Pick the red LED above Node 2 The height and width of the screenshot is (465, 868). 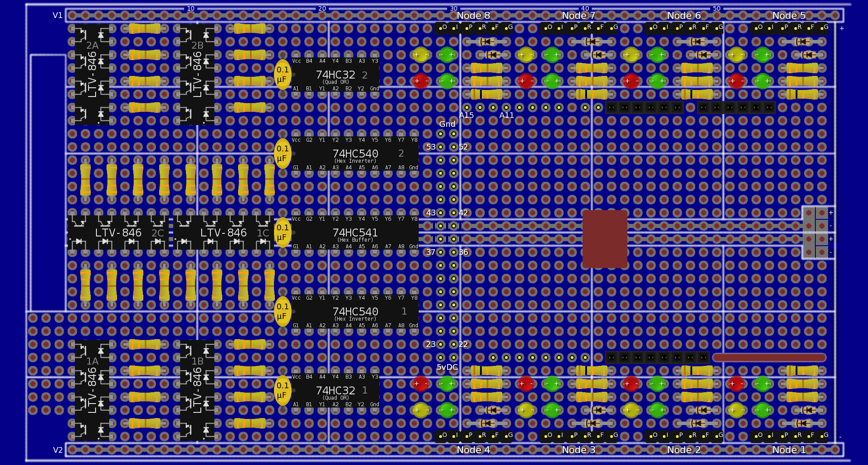coord(631,384)
